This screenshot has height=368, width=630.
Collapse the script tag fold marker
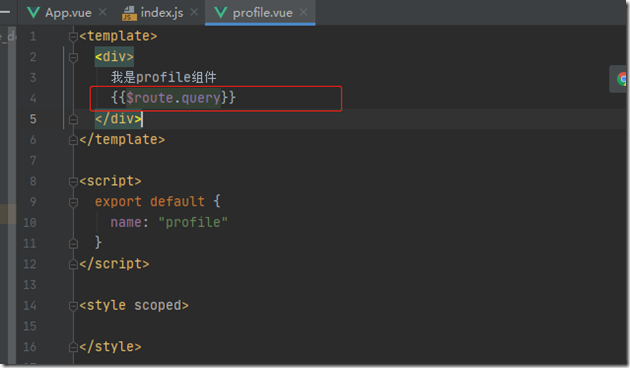pos(73,182)
